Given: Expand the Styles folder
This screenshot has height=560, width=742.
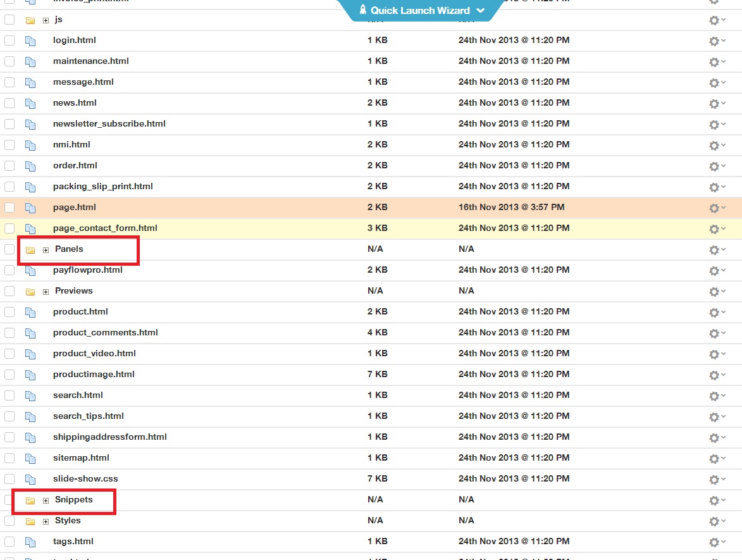Looking at the screenshot, I should 46,521.
